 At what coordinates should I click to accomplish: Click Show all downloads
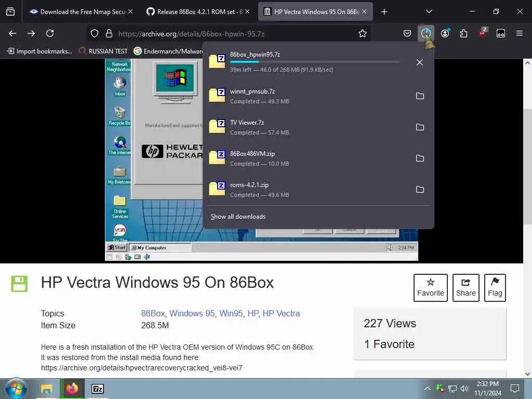tap(238, 217)
